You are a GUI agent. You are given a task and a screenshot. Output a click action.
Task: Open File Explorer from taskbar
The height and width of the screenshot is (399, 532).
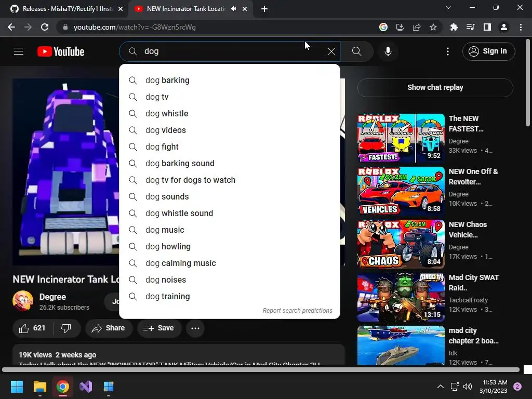tap(39, 387)
